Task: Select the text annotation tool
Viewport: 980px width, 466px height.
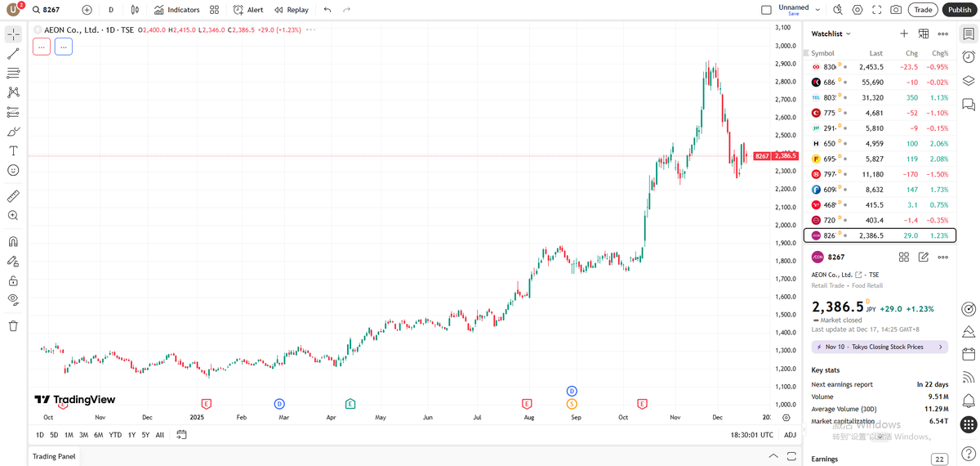Action: 13,151
